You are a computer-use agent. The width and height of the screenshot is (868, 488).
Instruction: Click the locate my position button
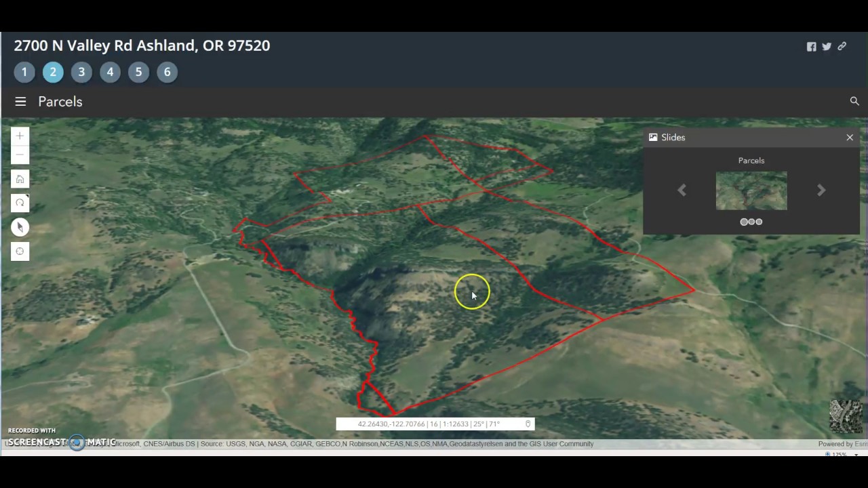pos(20,251)
